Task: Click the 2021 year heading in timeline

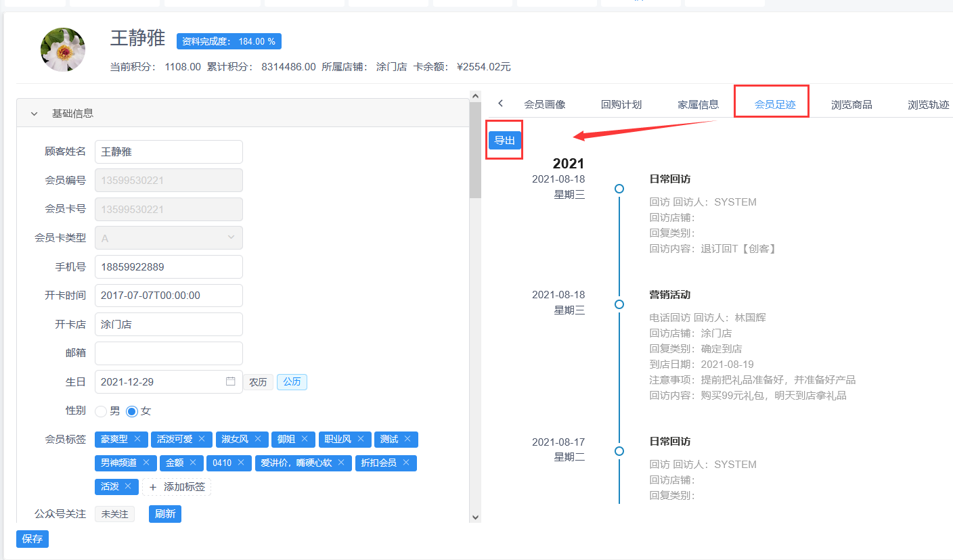Action: (569, 163)
